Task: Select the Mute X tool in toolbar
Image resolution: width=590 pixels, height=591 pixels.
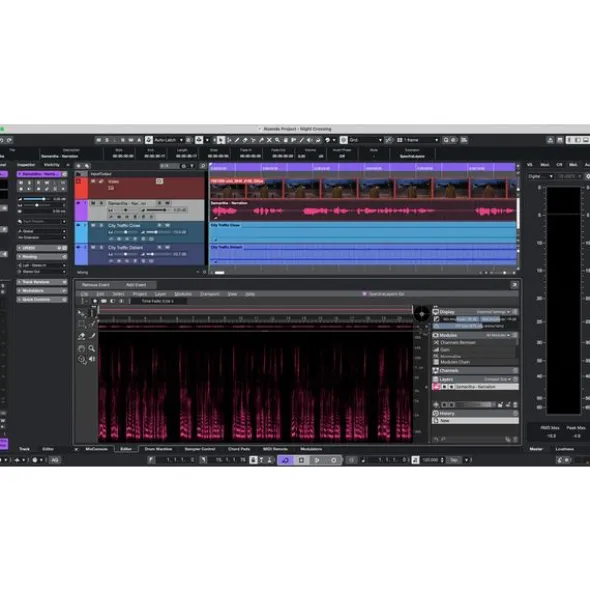Action: [x=269, y=140]
